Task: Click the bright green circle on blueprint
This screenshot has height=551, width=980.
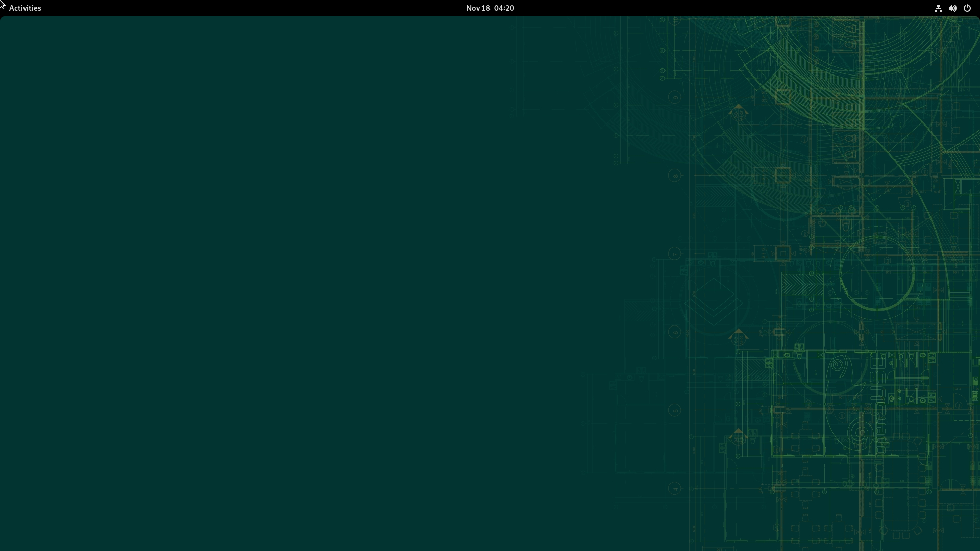Action: coord(876,274)
